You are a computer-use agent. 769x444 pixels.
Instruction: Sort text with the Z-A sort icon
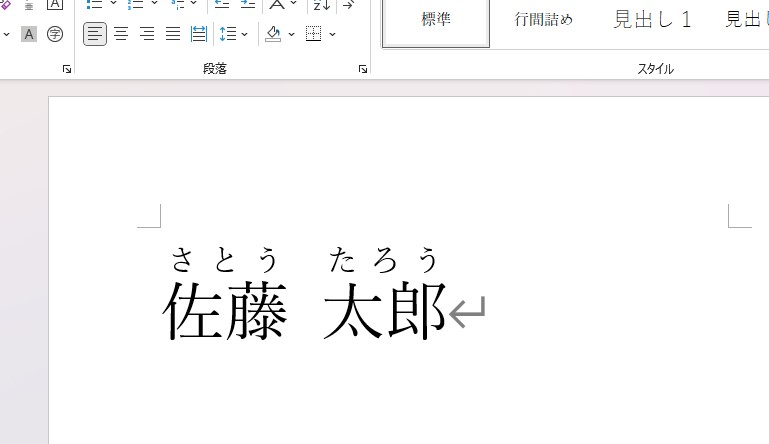[x=322, y=4]
